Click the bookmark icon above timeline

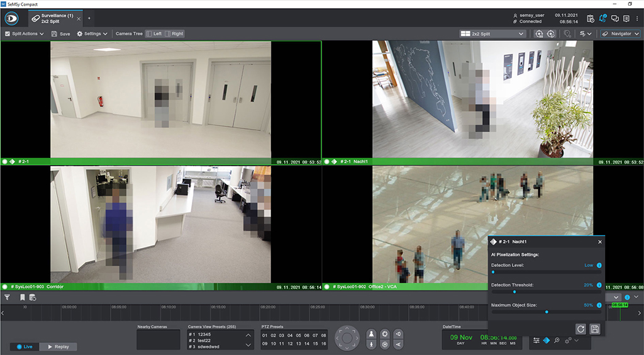(22, 297)
